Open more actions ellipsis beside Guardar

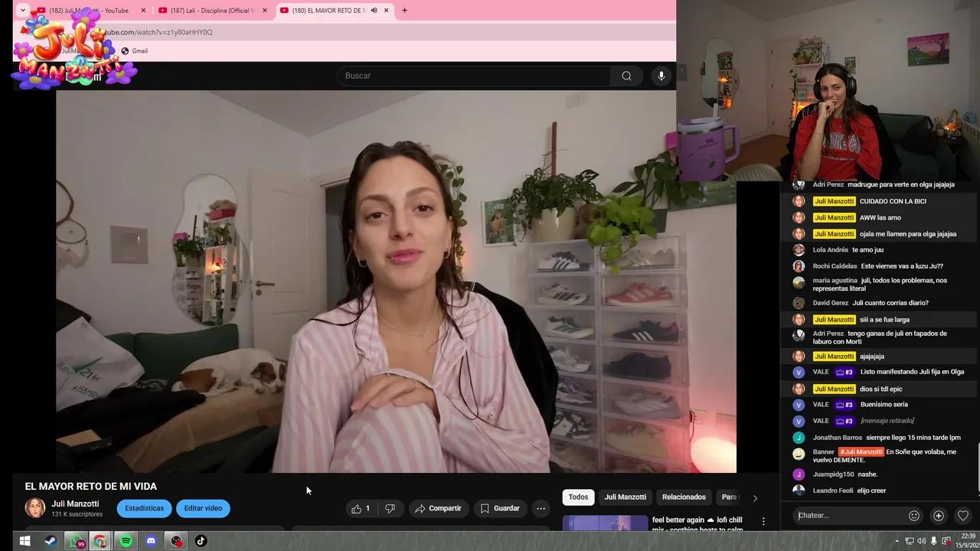pos(541,508)
